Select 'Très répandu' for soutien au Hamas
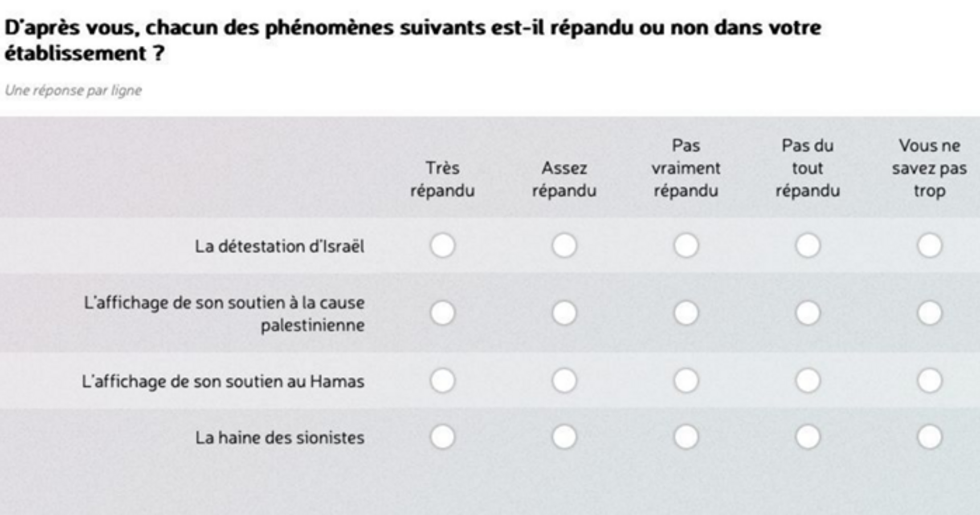 (x=442, y=381)
